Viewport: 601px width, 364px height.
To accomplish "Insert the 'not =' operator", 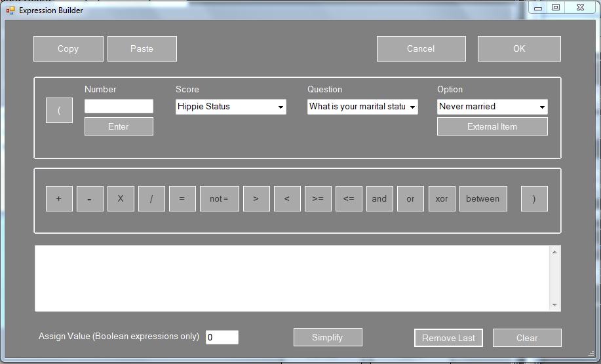I will [x=219, y=199].
